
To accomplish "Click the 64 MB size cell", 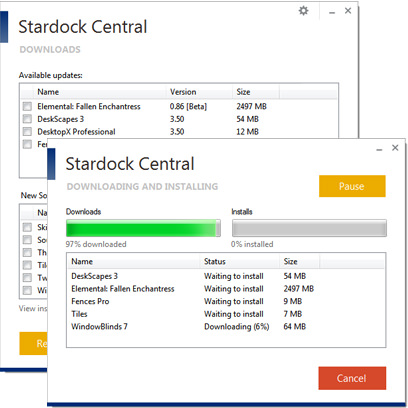I will pyautogui.click(x=295, y=327).
